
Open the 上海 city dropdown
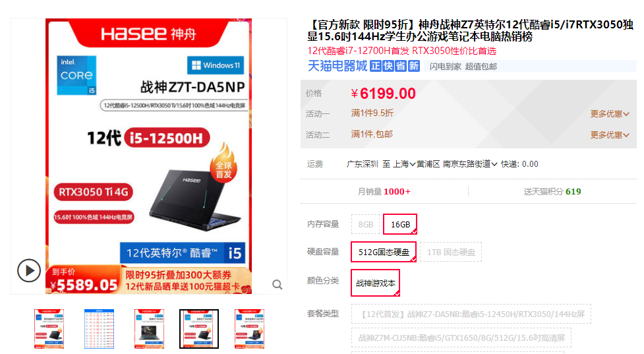(x=404, y=164)
